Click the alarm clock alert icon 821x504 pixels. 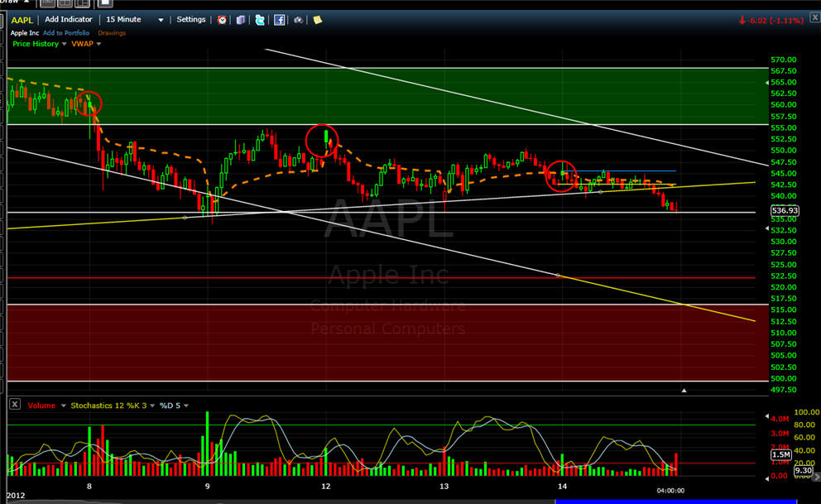click(222, 20)
